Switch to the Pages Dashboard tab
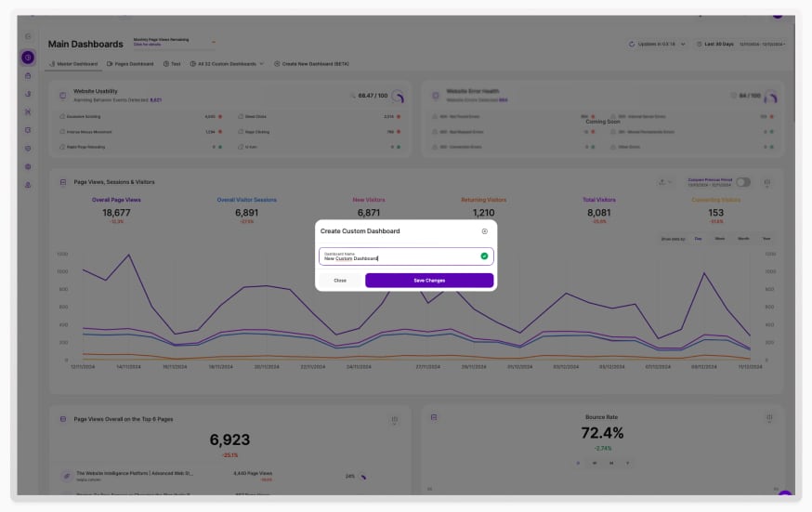 click(x=130, y=64)
